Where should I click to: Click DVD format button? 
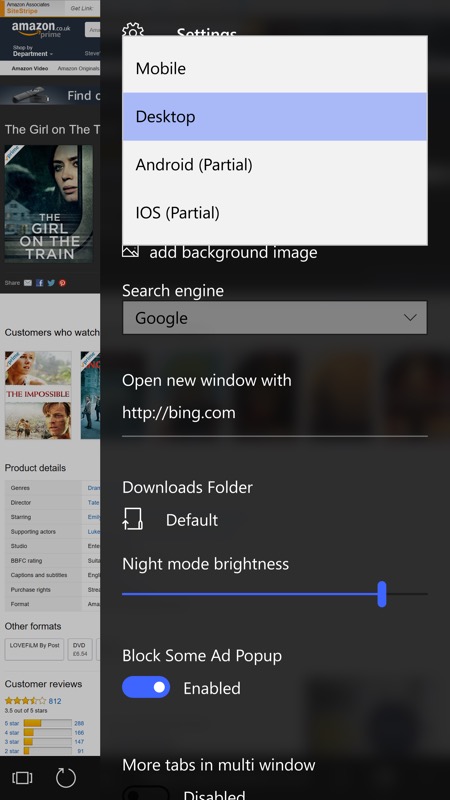80,649
